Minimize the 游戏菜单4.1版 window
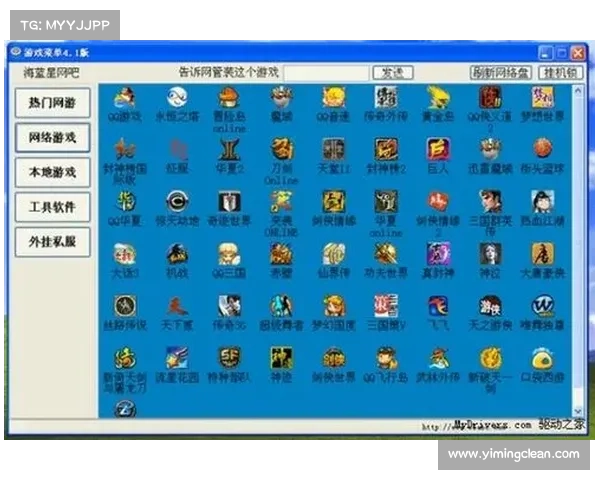600x480 pixels. [545, 53]
